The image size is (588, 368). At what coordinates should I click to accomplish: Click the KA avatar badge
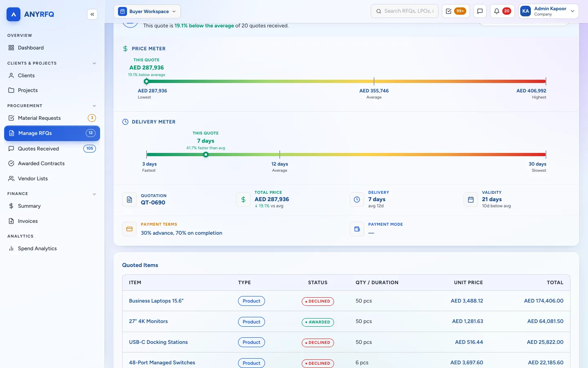526,11
